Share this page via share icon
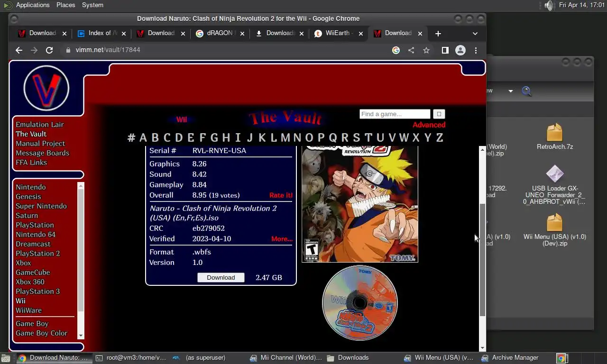Viewport: 607px width, 364px height. click(x=411, y=50)
